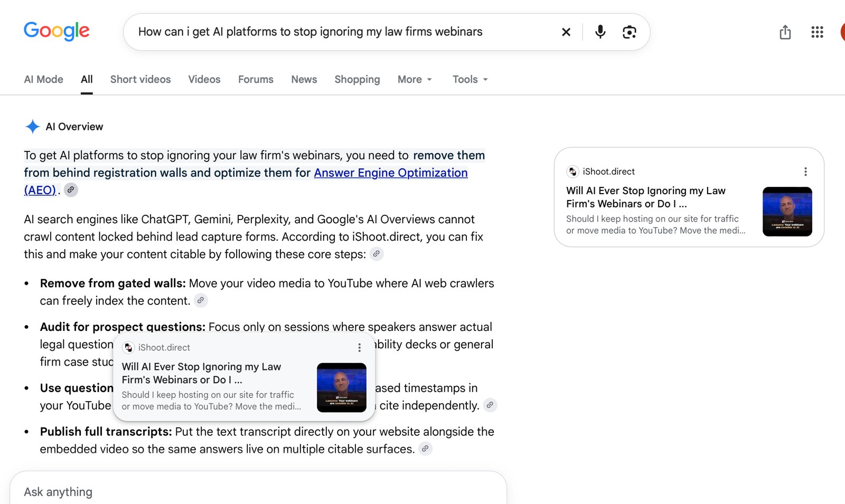Click the citation link icon after 'core steps:'

pos(377,254)
